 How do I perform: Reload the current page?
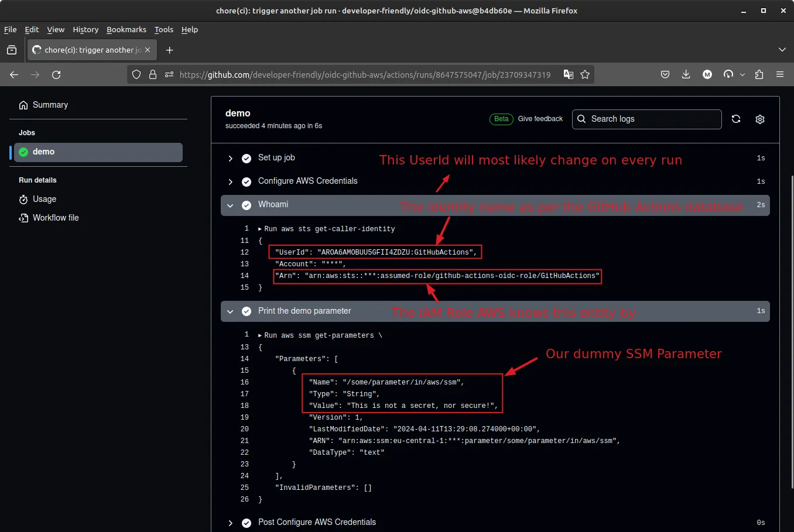click(56, 74)
